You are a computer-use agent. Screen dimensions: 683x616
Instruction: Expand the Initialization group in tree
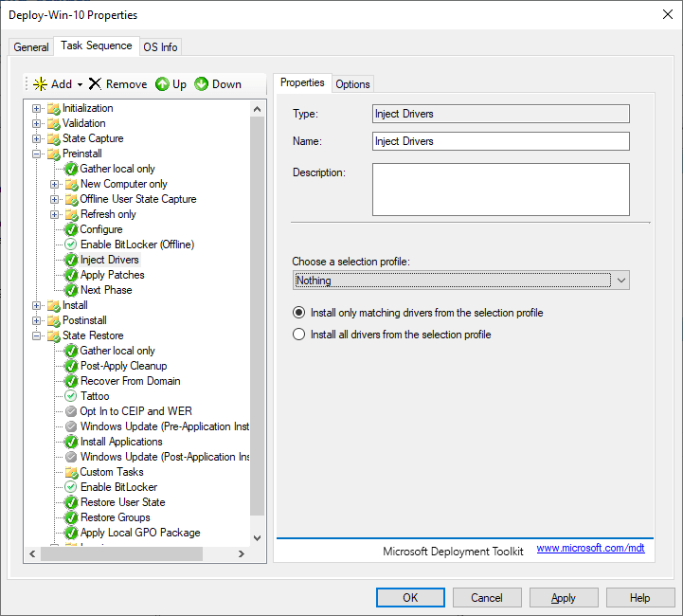point(37,108)
